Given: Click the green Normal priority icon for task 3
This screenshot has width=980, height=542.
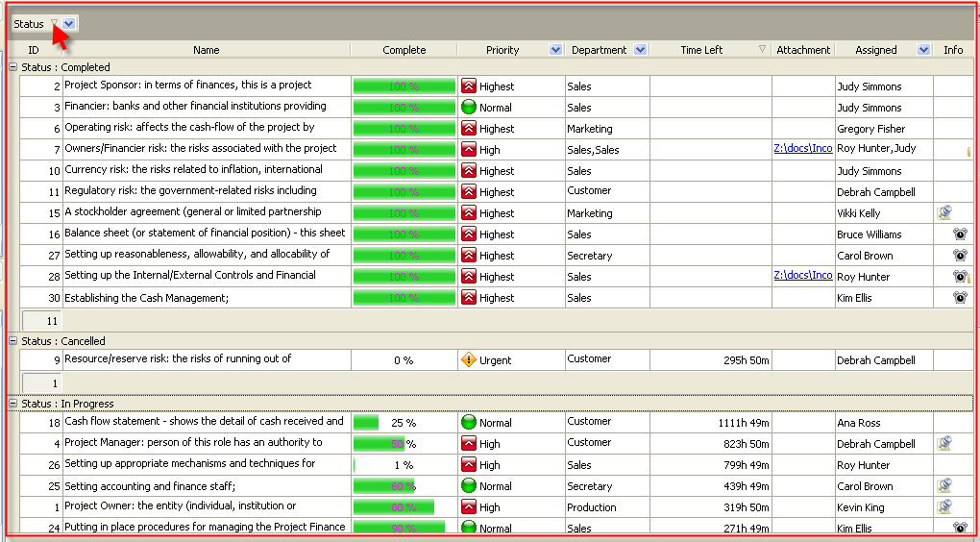Looking at the screenshot, I should click(x=469, y=108).
